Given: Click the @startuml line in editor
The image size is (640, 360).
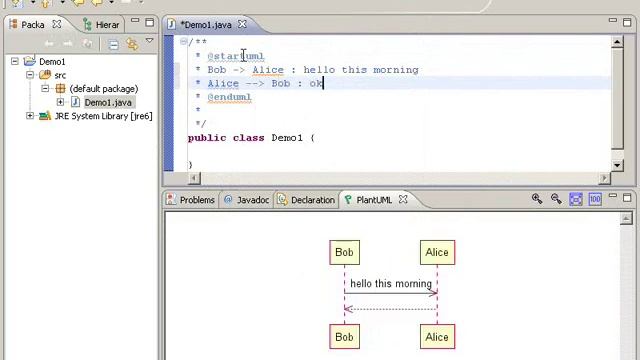Looking at the screenshot, I should pos(236,56).
